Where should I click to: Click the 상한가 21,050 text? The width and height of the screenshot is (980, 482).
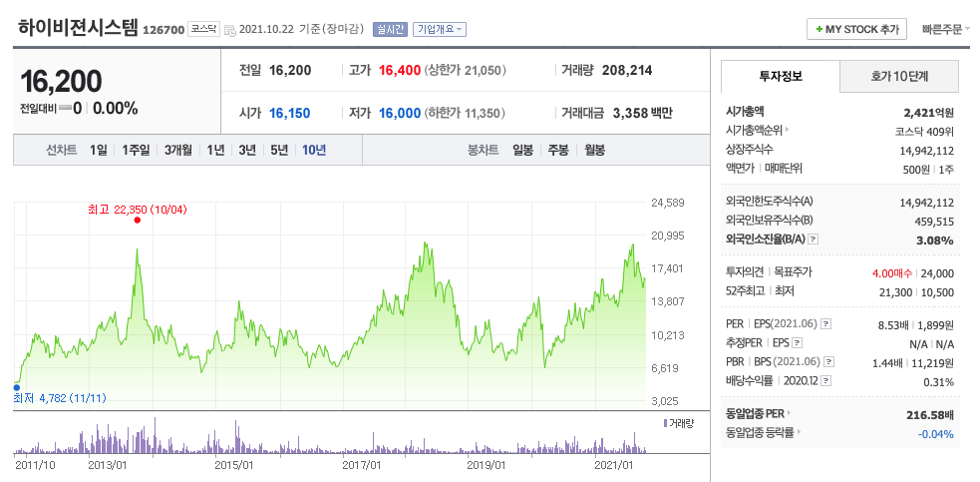(x=465, y=70)
